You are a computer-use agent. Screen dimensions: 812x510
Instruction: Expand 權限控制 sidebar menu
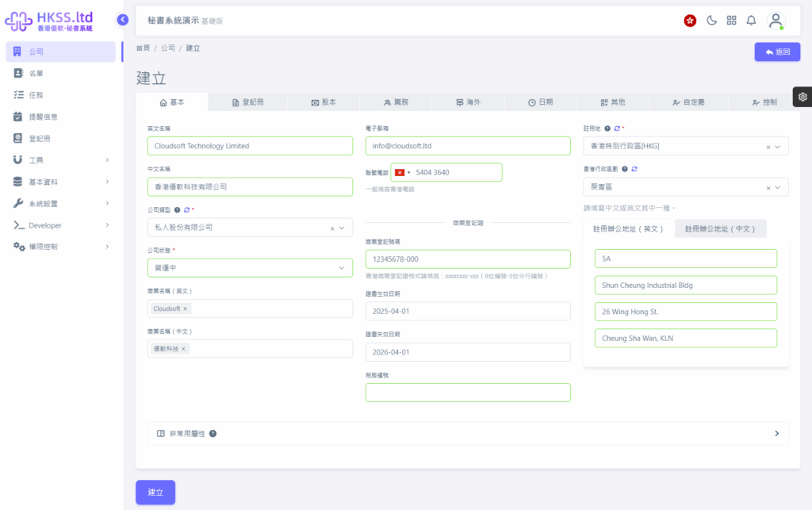click(60, 247)
